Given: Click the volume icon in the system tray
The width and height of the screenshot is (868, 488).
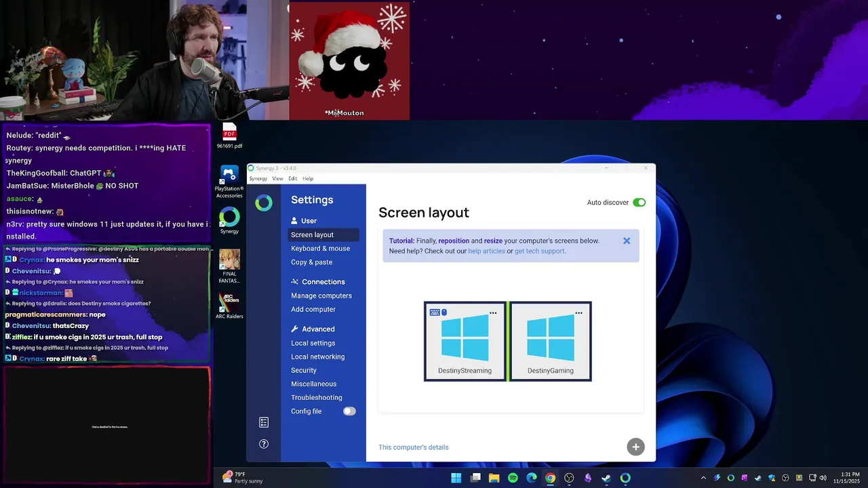Looking at the screenshot, I should (x=823, y=478).
